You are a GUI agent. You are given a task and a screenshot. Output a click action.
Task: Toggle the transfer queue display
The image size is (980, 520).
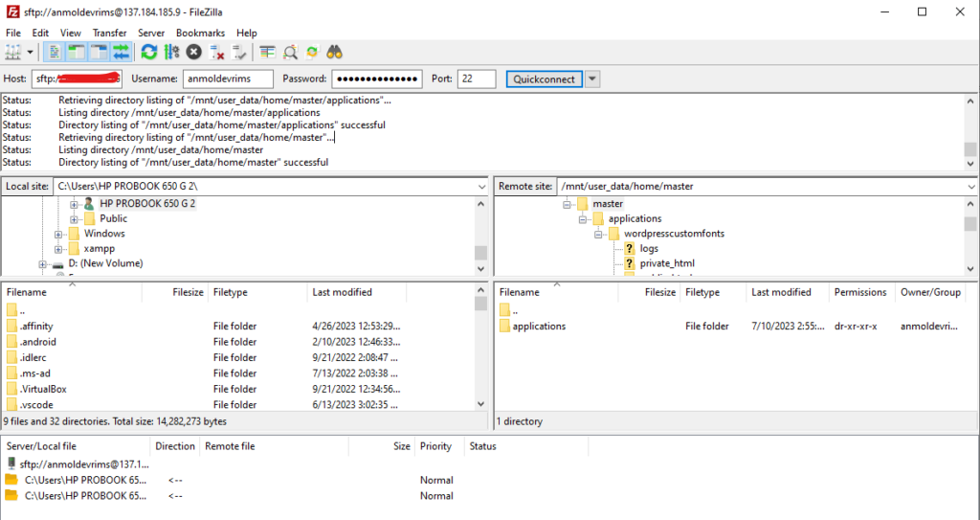[122, 53]
